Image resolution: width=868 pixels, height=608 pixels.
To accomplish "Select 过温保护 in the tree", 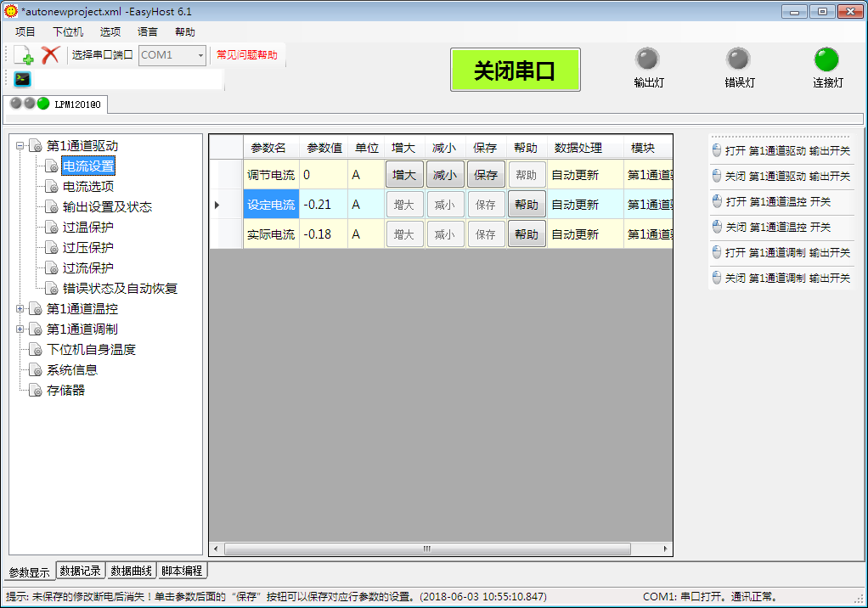I will coord(87,228).
